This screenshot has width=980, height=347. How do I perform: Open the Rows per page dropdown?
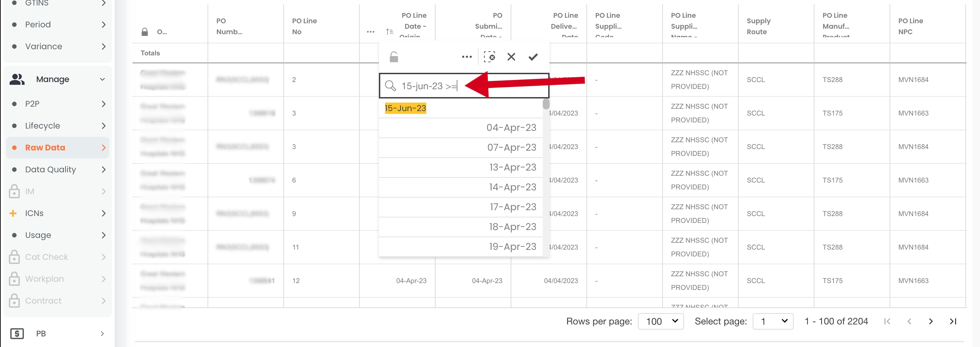click(x=661, y=321)
